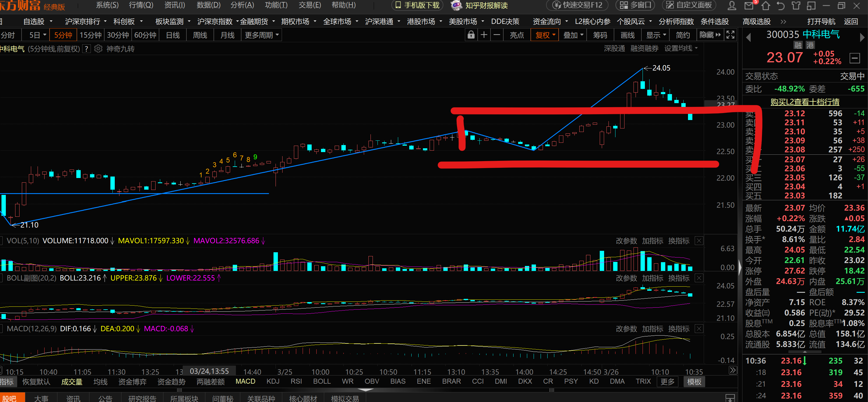Screen dimensions: 868x402
Task: Select the KDJ indicator tab
Action: (x=273, y=381)
